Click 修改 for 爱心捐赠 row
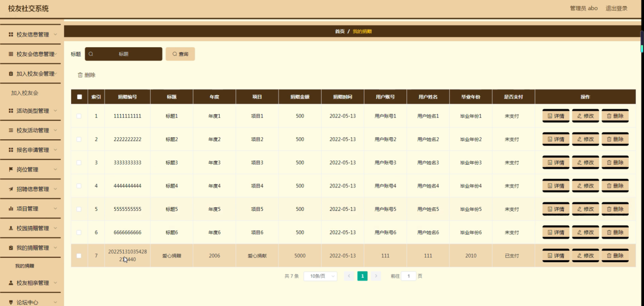 (x=585, y=256)
